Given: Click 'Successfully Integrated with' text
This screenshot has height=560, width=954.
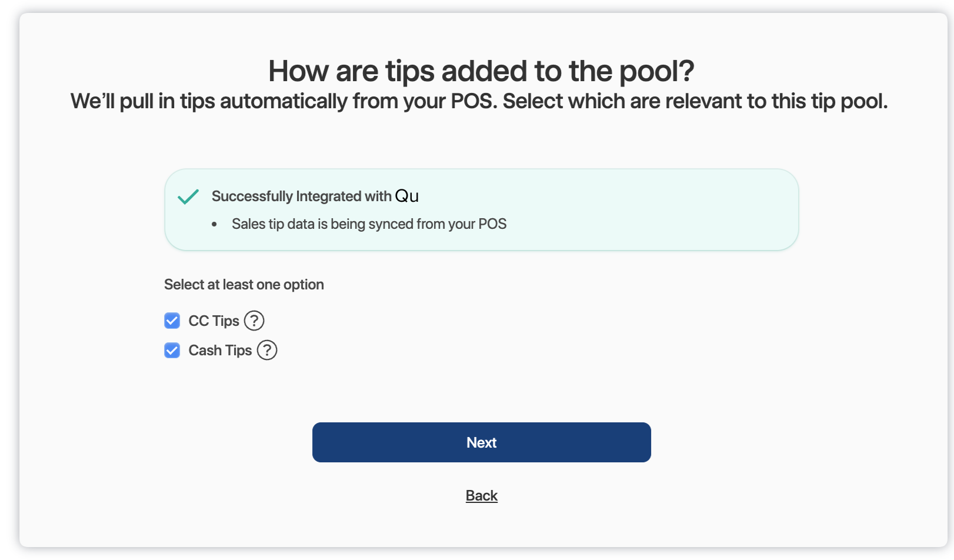Looking at the screenshot, I should 301,196.
